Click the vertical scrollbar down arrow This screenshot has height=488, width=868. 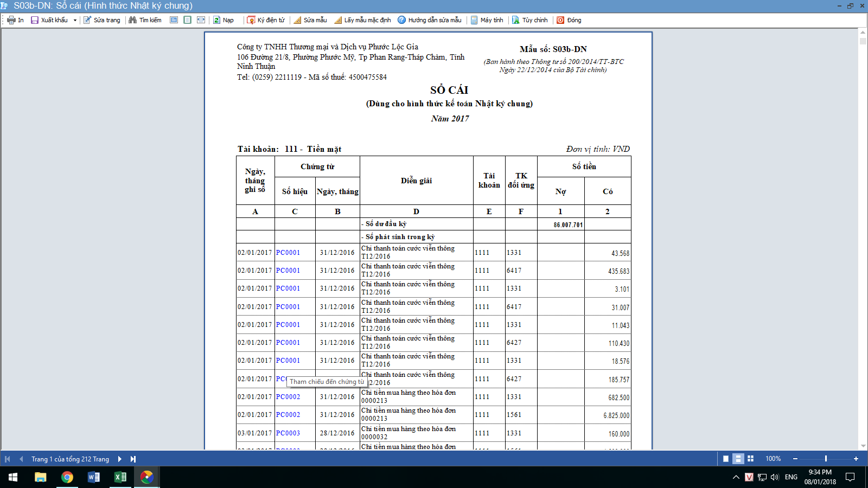863,446
